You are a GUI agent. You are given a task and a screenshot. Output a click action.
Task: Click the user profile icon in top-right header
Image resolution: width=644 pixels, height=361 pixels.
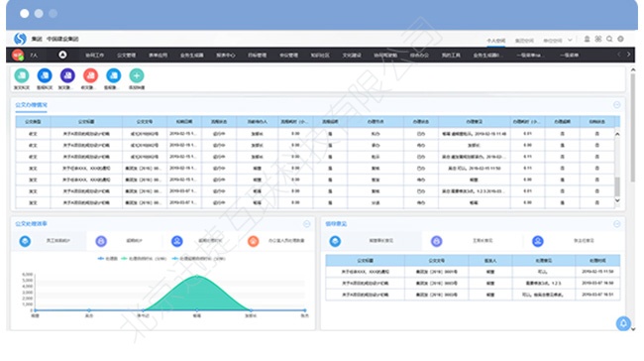point(587,39)
